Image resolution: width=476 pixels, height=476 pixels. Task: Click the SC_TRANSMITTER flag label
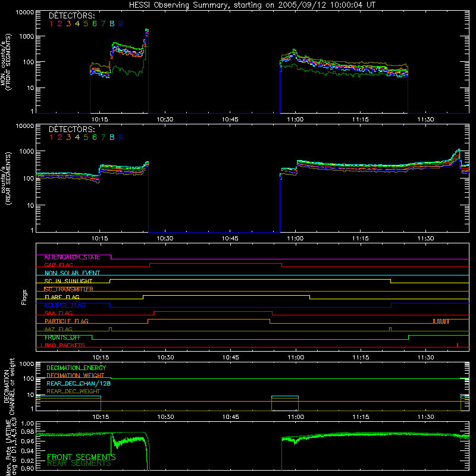(68, 289)
